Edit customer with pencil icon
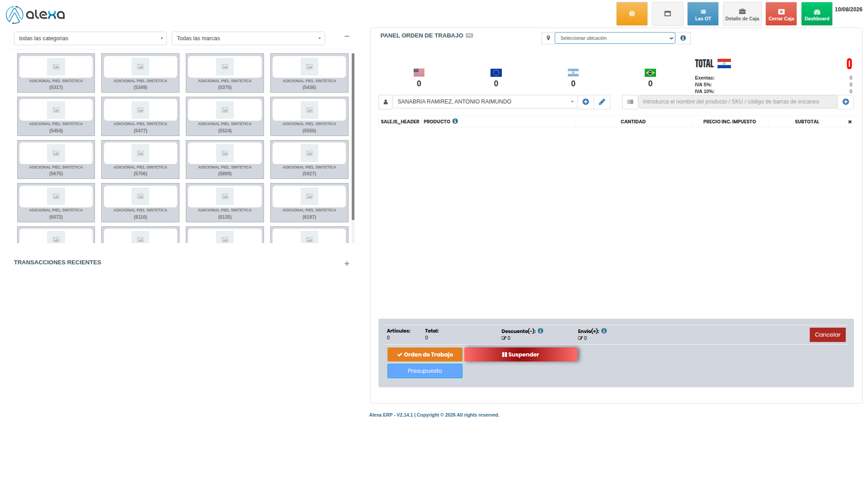Viewport: 868px width, 488px height. pos(602,102)
